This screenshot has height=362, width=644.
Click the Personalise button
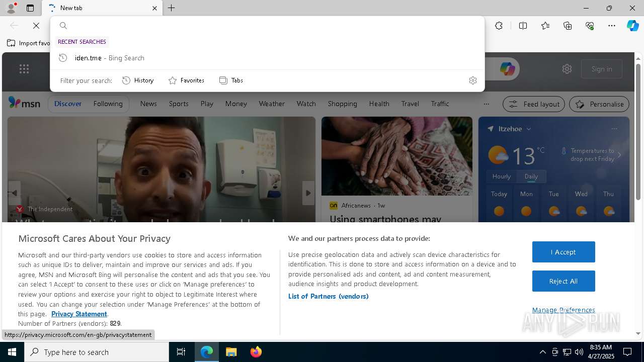[x=599, y=104]
